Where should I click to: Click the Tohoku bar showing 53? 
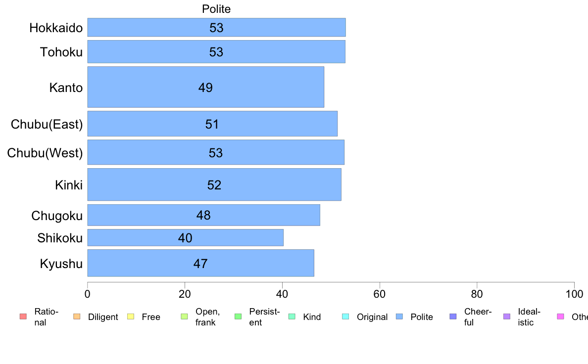[x=216, y=52]
